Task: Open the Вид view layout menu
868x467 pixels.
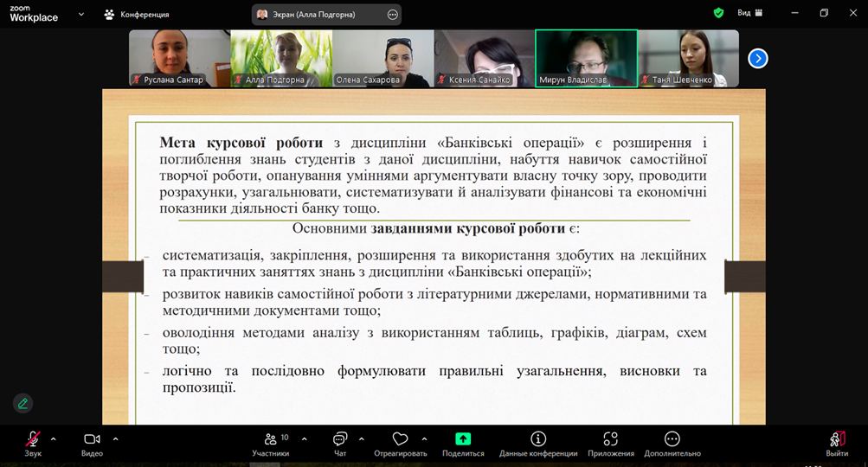Action: click(749, 13)
